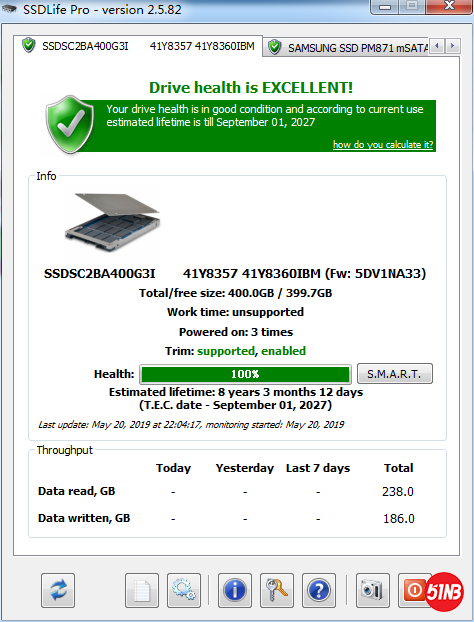The height and width of the screenshot is (622, 474).
Task: Click the large green shield checkmark icon
Action: pos(70,125)
